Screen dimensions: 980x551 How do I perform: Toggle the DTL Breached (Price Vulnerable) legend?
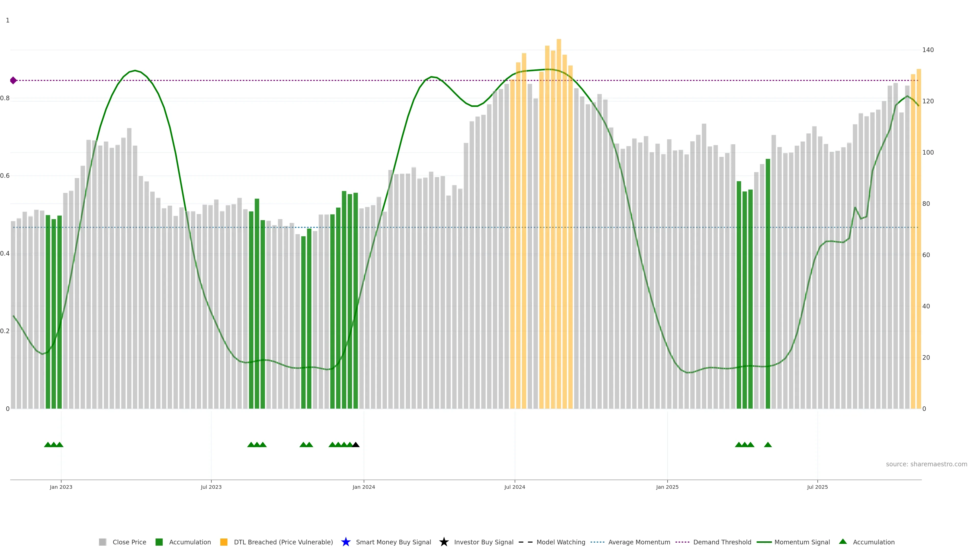pyautogui.click(x=283, y=542)
